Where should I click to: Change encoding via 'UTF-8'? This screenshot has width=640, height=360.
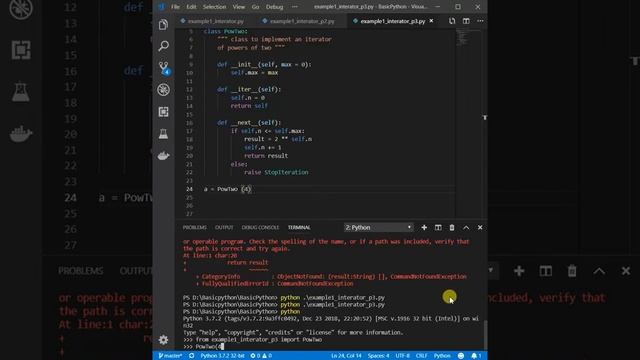pyautogui.click(x=402, y=356)
